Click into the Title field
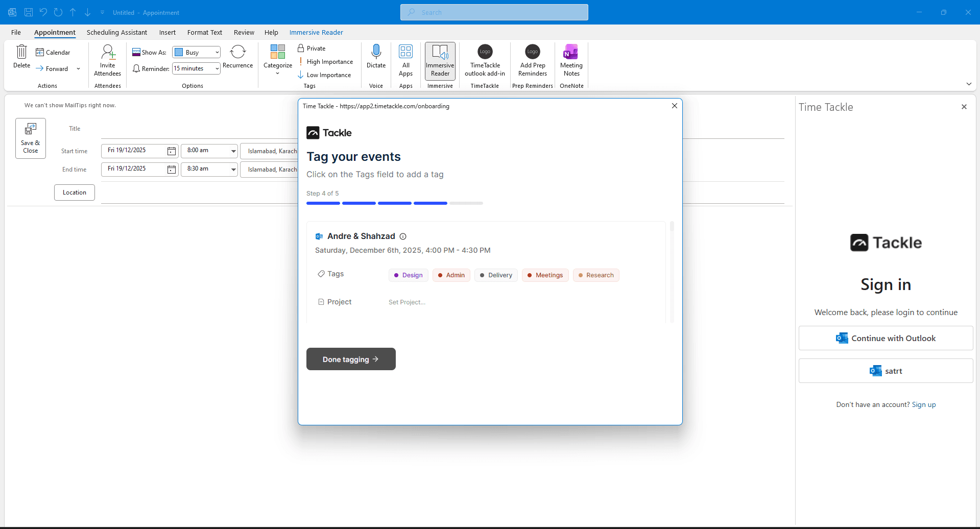The height and width of the screenshot is (529, 980). [200, 129]
